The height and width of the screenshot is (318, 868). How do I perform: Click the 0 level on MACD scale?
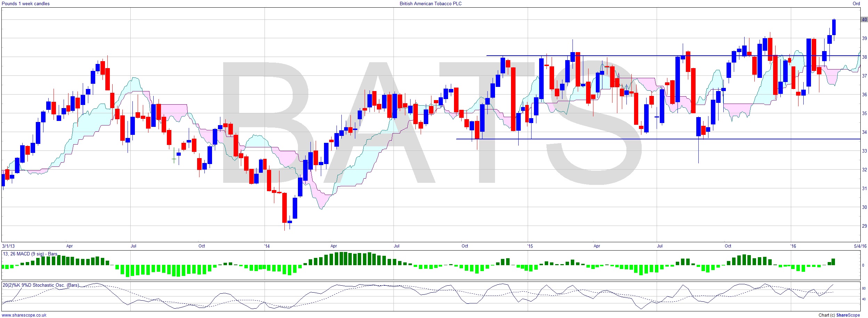[863, 265]
